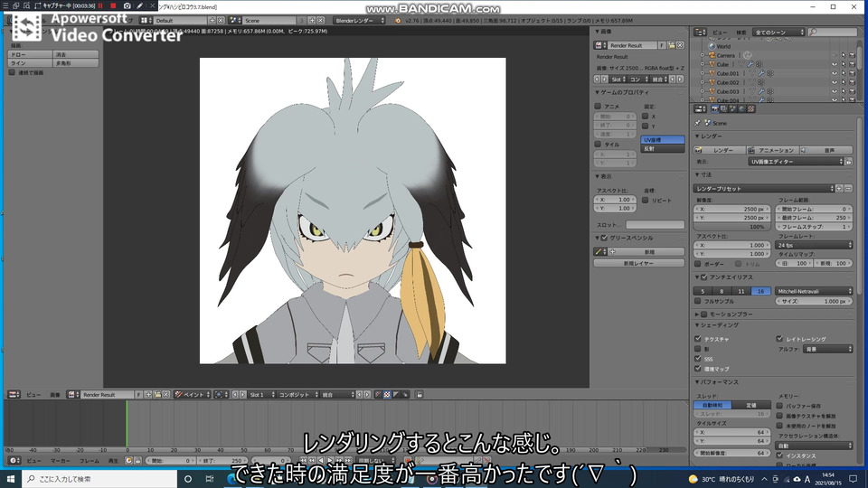Image resolution: width=868 pixels, height=488 pixels.
Task: Select the Render properties tab icon
Action: (714, 109)
